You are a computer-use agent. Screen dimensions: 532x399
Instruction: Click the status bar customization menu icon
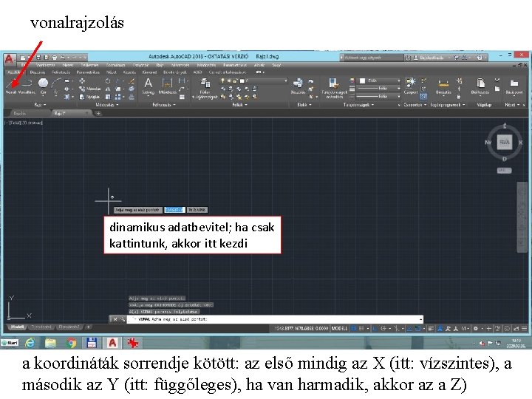(524, 328)
